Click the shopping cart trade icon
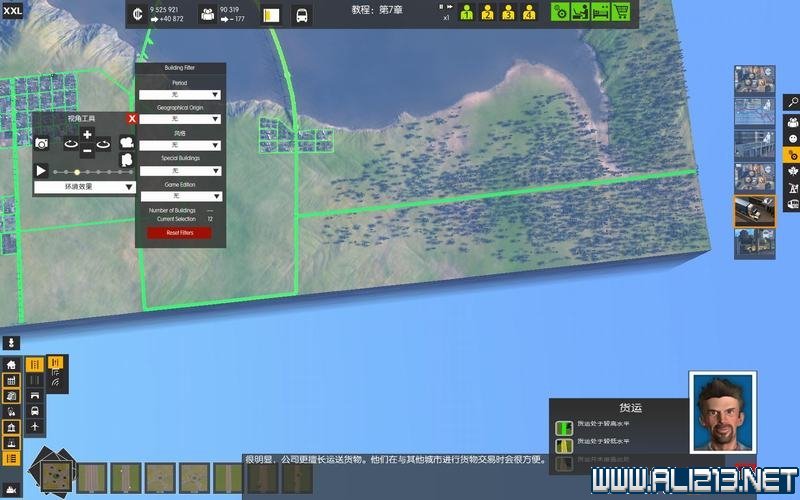Viewport: 800px width, 500px height. click(621, 13)
